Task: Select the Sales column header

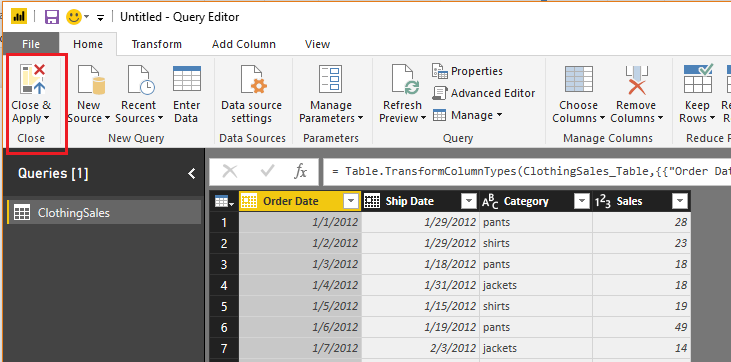Action: point(641,202)
